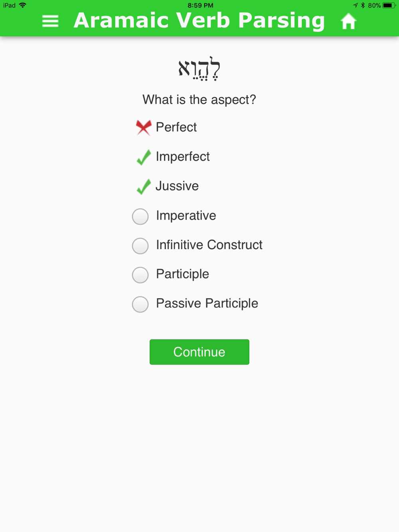Open the hamburger menu
Viewport: 399px width, 532px height.
[50, 21]
